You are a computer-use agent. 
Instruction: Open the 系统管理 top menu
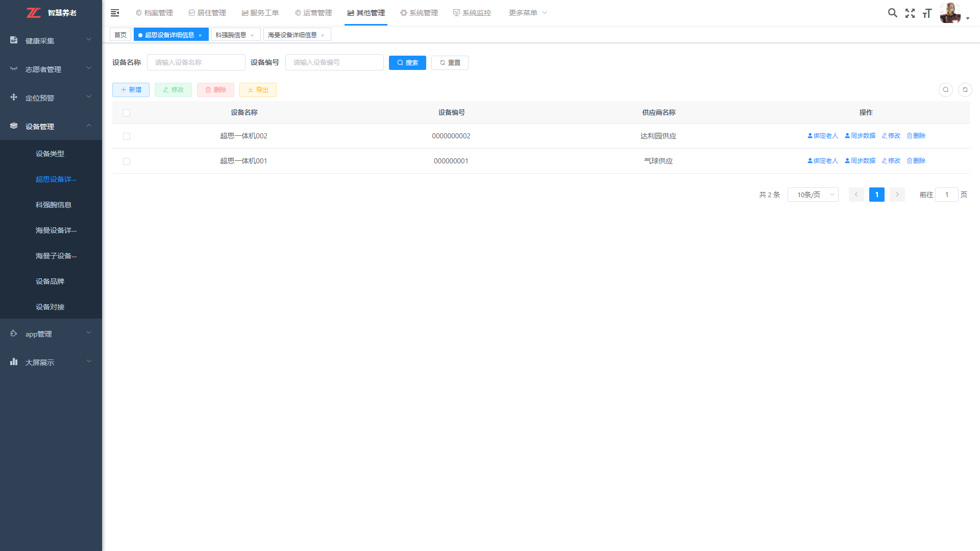(419, 13)
